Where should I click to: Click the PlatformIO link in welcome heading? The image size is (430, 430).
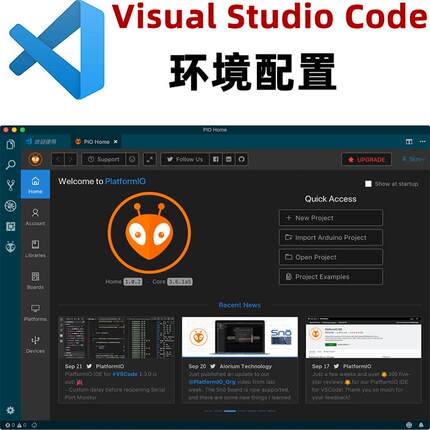tap(125, 181)
